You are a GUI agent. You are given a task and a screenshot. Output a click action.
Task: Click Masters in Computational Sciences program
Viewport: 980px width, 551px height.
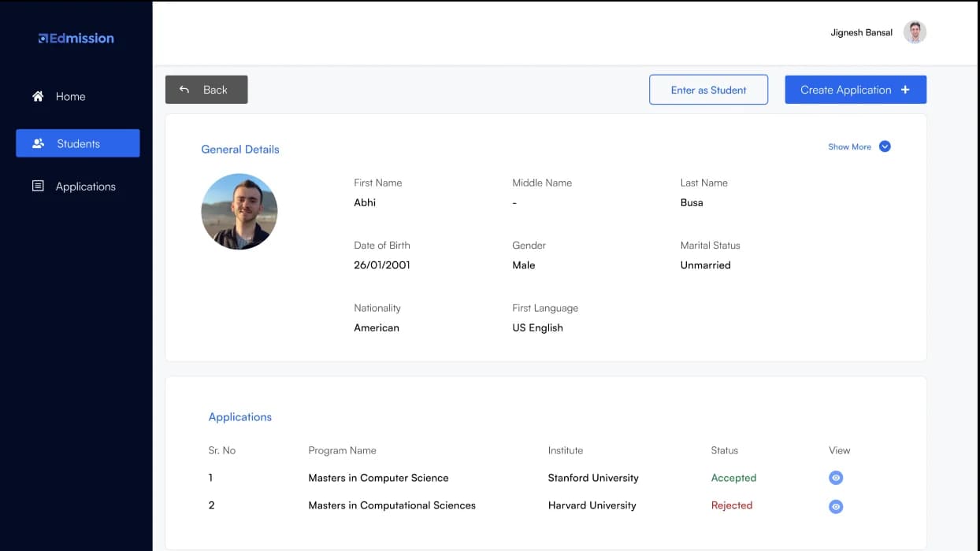tap(392, 505)
